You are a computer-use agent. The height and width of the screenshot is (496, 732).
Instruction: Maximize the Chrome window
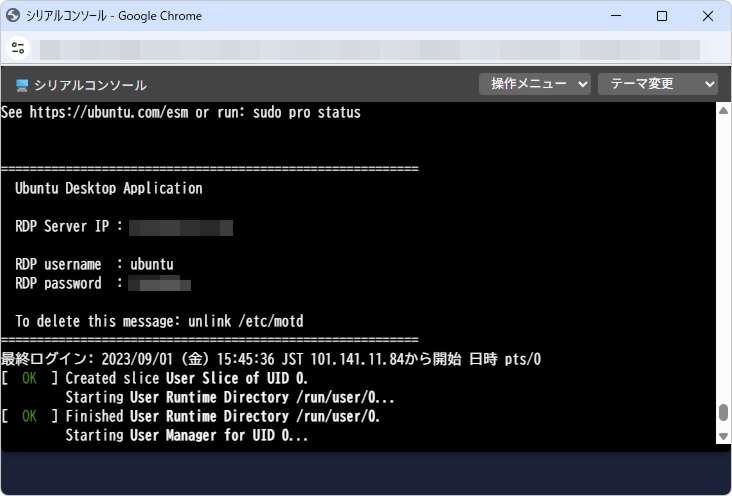[662, 16]
